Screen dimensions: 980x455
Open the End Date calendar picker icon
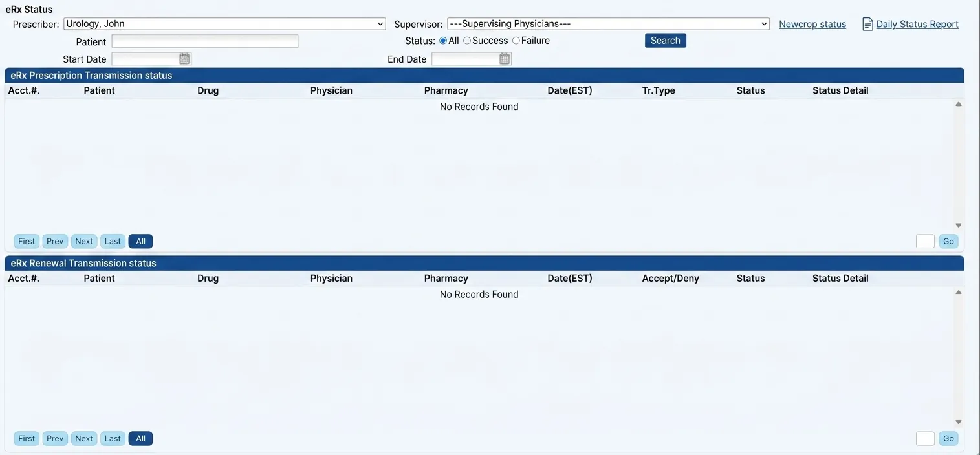pos(505,59)
